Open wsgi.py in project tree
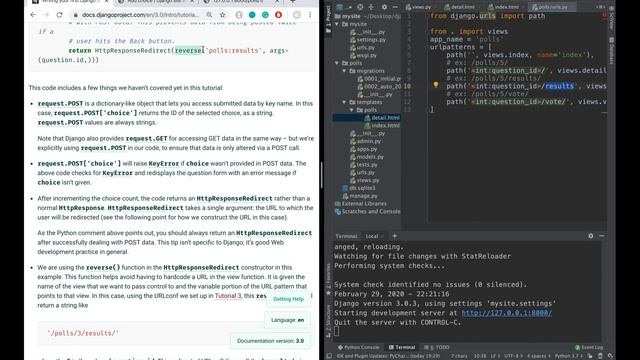 (364, 55)
